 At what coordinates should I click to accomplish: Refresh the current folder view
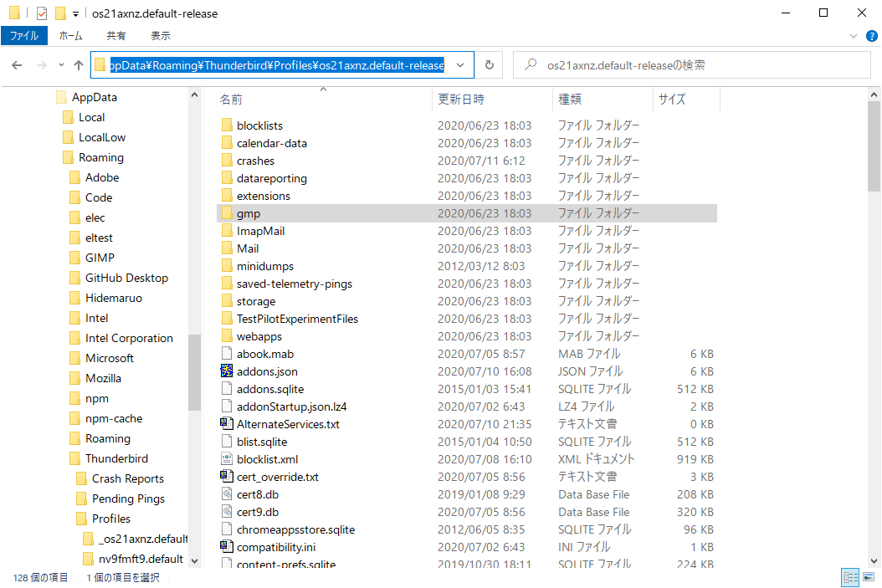490,65
